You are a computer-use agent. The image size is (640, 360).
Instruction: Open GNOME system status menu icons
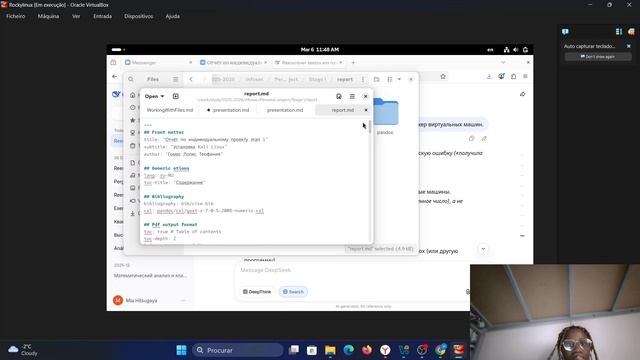pyautogui.click(x=516, y=49)
